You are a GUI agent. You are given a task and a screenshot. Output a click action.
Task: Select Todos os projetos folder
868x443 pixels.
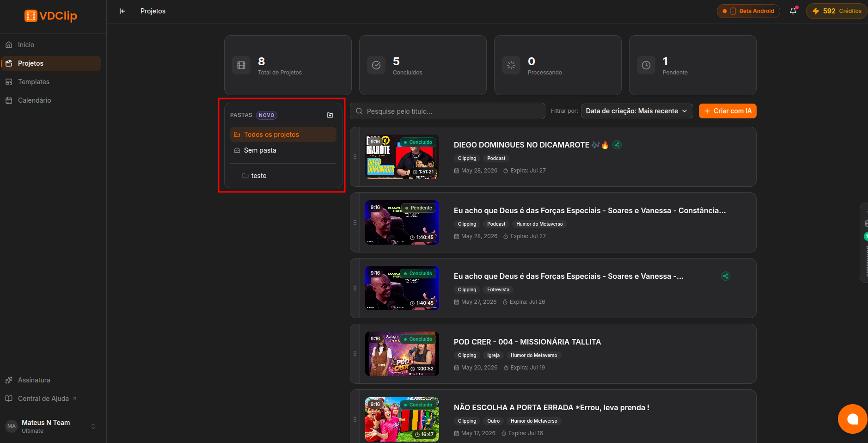tap(283, 135)
